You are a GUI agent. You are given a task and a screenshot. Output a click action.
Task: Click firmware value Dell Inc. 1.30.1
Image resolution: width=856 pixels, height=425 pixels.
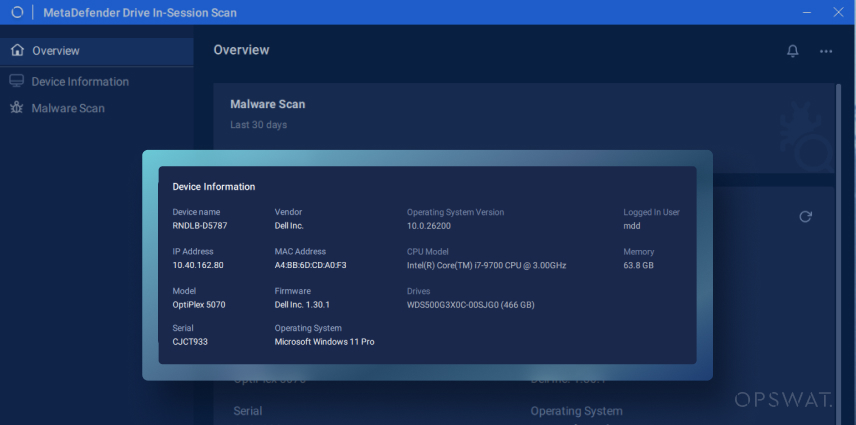click(x=302, y=305)
